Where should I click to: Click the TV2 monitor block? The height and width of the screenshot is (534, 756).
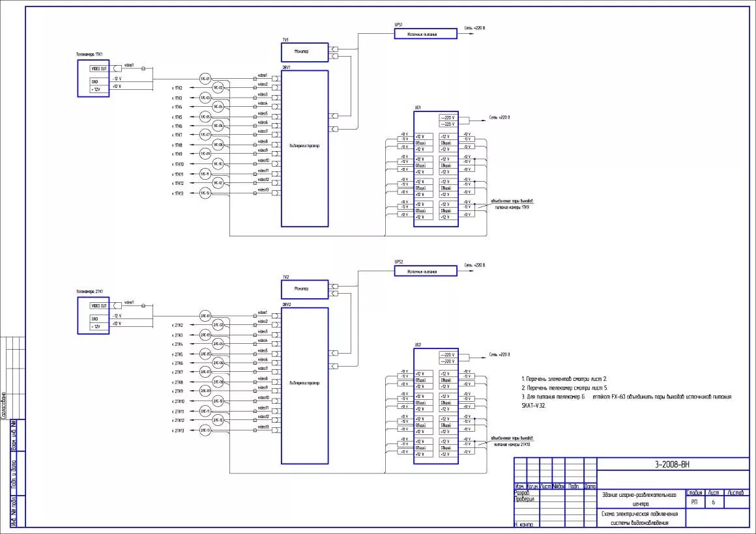coord(305,289)
